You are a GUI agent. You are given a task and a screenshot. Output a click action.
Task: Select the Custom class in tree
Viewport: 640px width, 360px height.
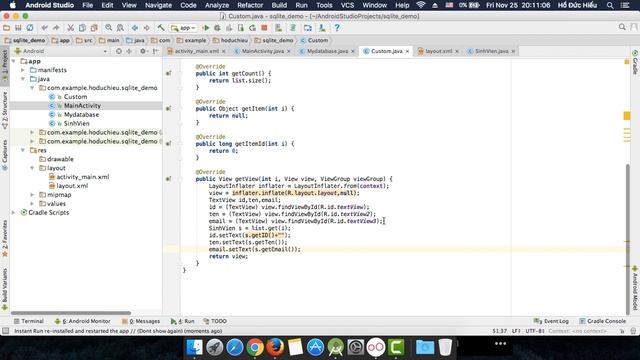[75, 97]
